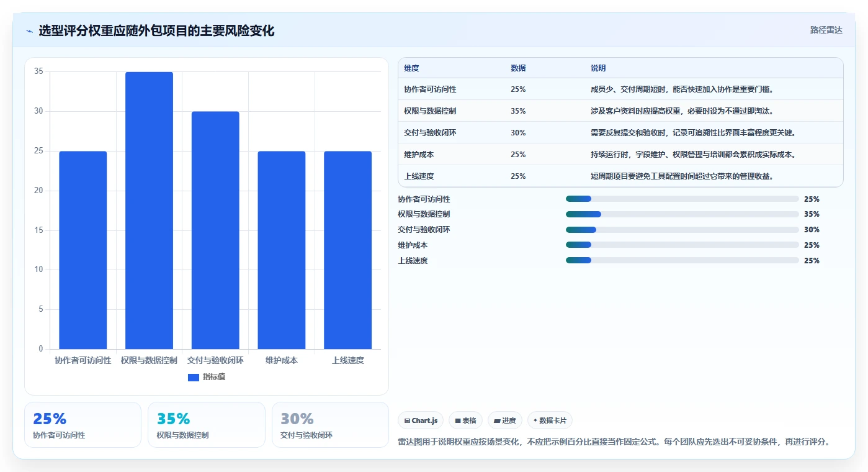
Task: Click the 上线速度 x-axis label
Action: coord(347,360)
